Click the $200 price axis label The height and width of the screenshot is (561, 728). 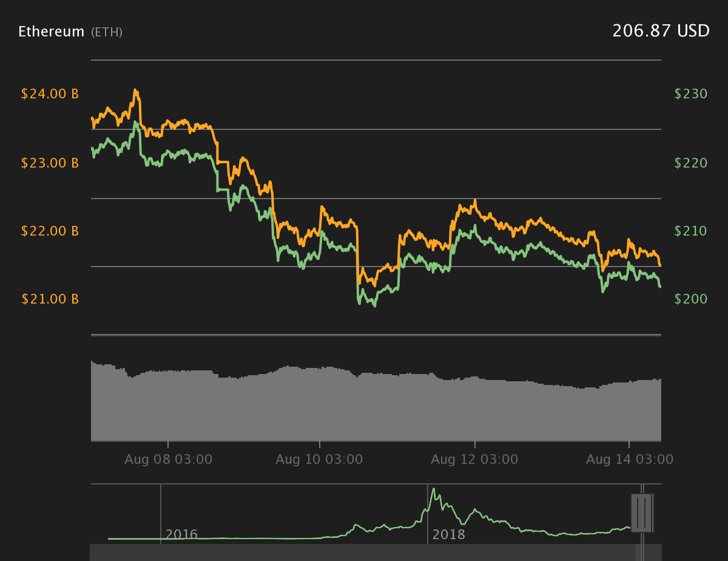[691, 299]
